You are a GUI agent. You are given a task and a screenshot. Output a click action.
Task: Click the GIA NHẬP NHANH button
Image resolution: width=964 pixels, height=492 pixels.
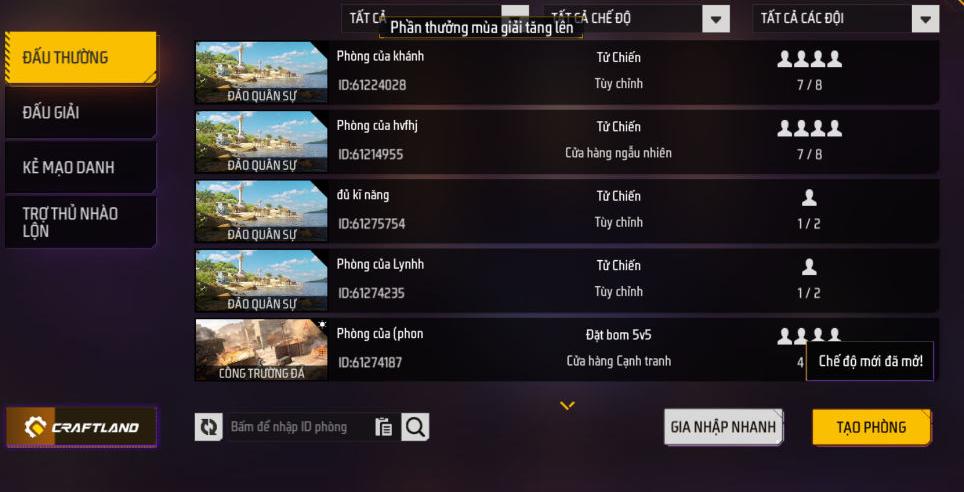[723, 427]
